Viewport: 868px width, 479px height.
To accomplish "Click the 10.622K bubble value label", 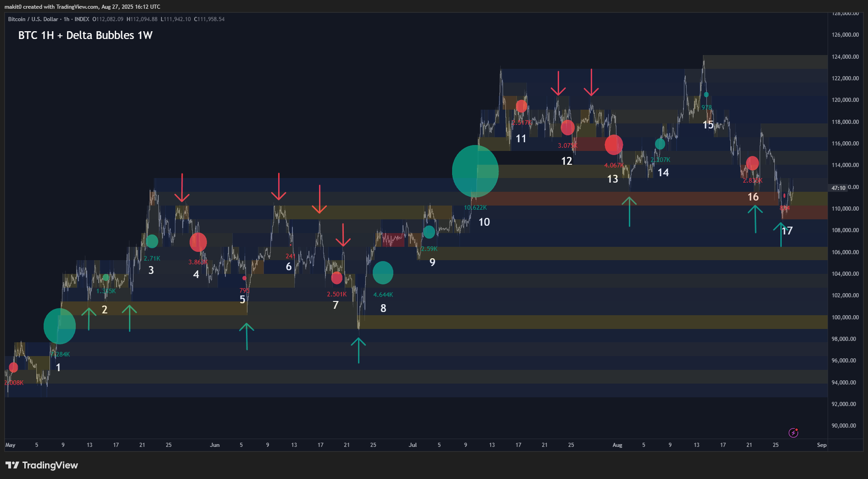I will point(475,208).
